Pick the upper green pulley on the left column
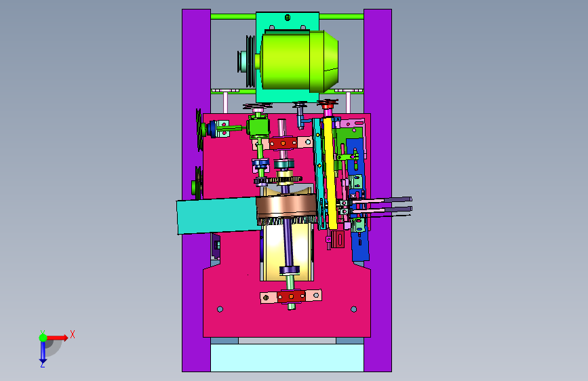This screenshot has width=588, height=381. coord(200,130)
